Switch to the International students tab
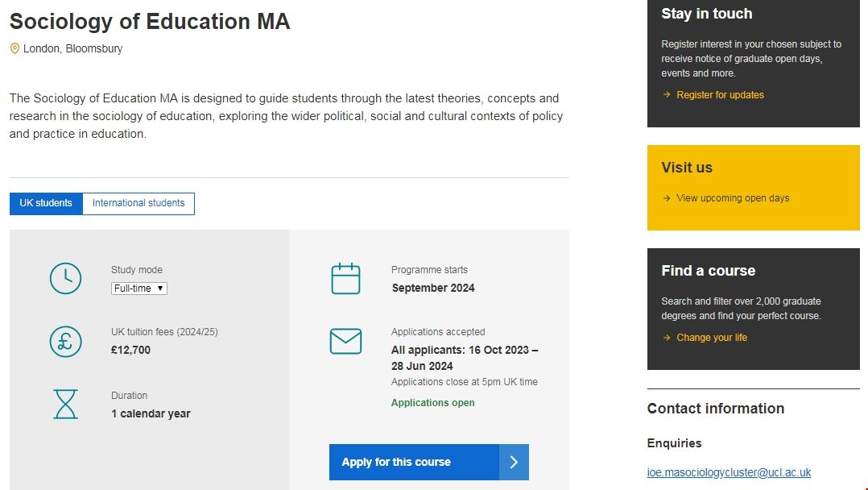The height and width of the screenshot is (490, 868). pos(138,203)
